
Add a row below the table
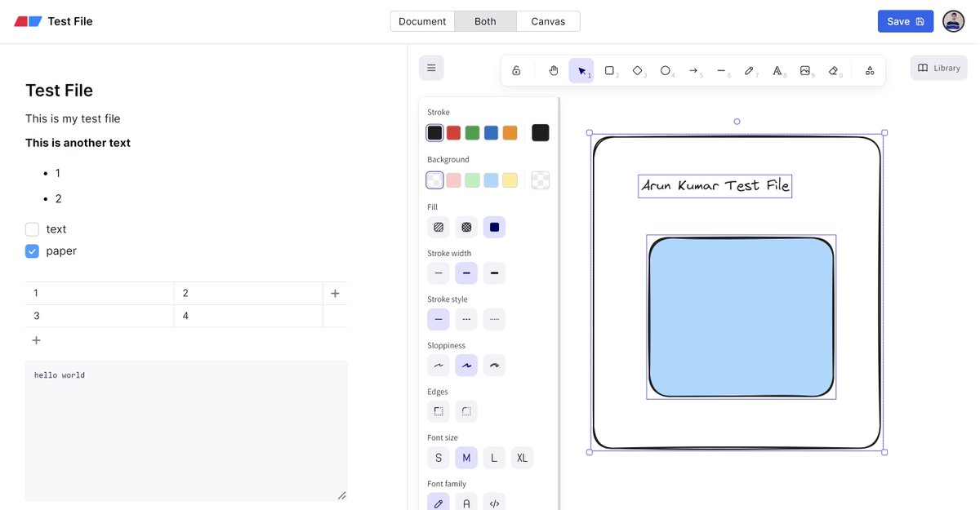tap(36, 340)
